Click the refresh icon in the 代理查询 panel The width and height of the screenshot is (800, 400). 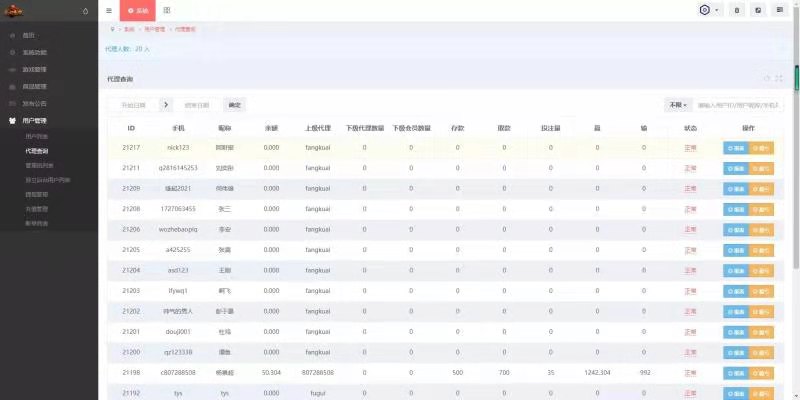(767, 77)
